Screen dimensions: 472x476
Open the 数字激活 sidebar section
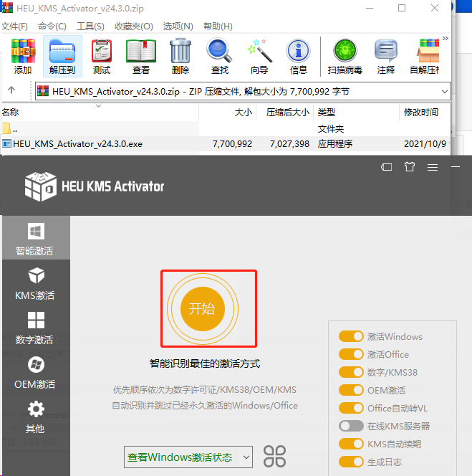pyautogui.click(x=36, y=328)
